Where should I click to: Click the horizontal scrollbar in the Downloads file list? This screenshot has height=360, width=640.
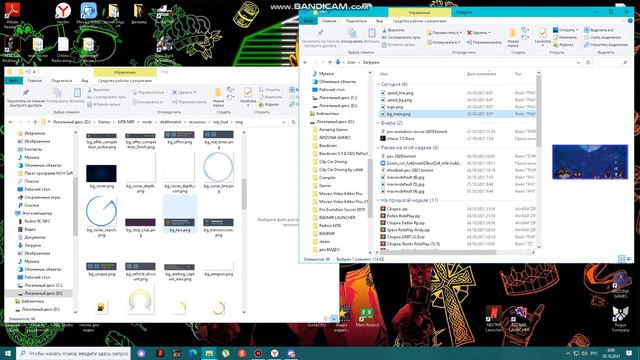[x=439, y=252]
